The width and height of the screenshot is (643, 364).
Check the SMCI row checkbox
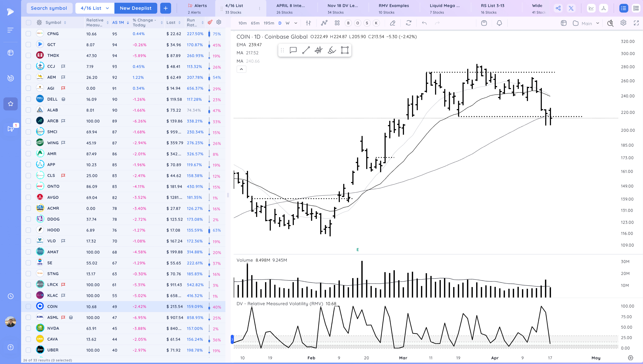[x=28, y=132]
